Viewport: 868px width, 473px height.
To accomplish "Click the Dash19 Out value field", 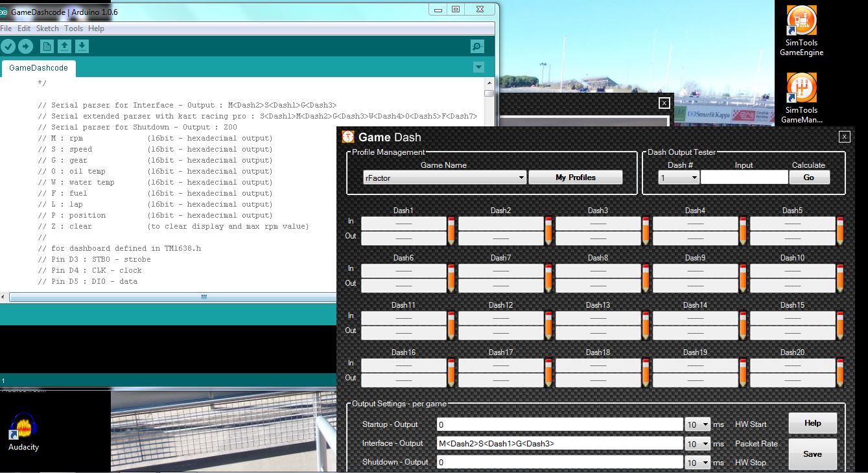I will (695, 380).
